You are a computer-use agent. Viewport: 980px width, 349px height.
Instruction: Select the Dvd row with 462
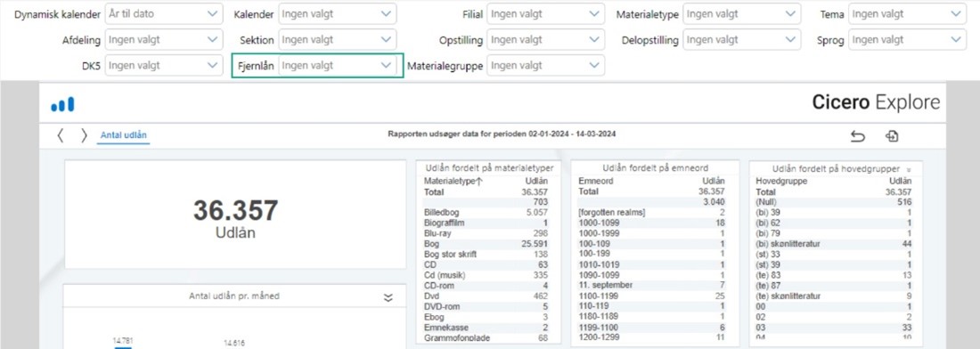(x=486, y=296)
